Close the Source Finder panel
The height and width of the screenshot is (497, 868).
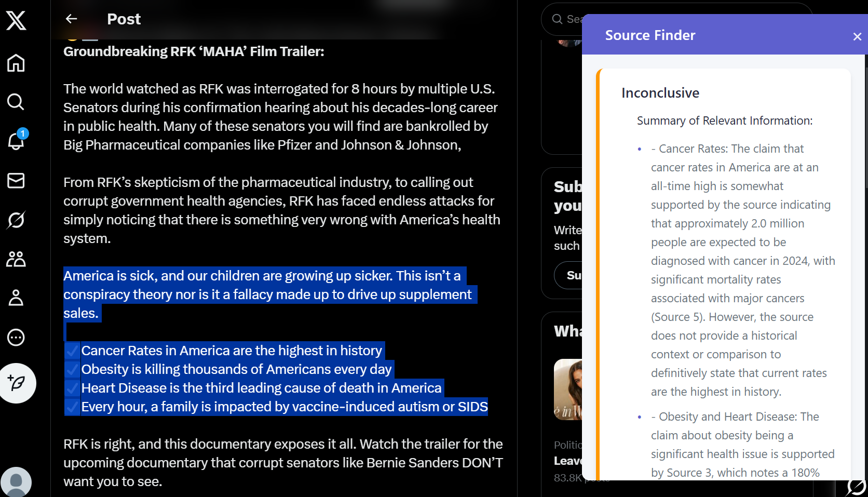pos(857,36)
